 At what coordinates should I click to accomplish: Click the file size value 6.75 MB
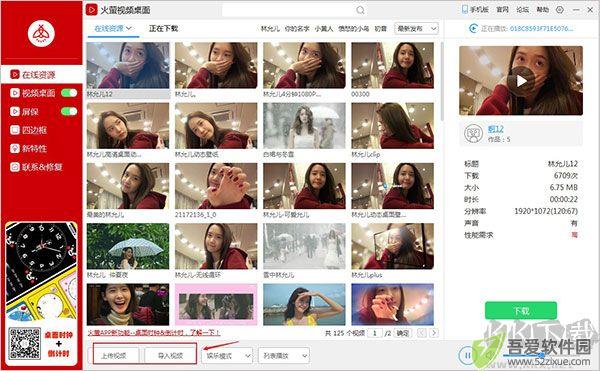pyautogui.click(x=564, y=187)
